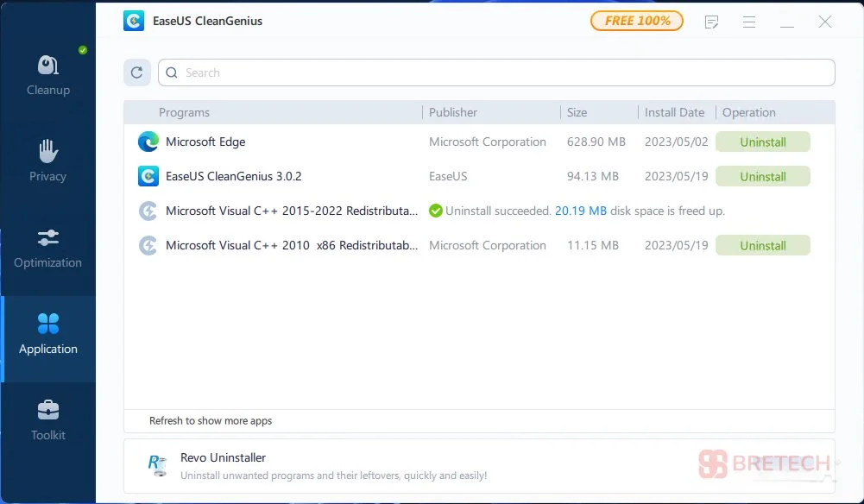Switch to the Privacy sidebar tab

click(x=48, y=162)
